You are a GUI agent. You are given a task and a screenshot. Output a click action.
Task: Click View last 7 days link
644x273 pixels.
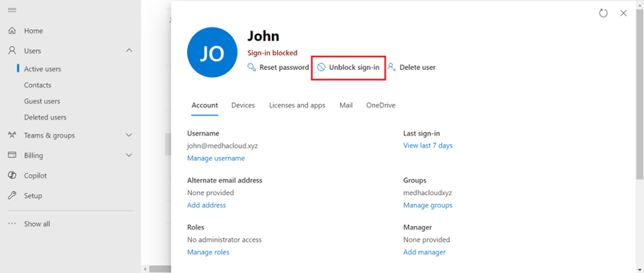[x=428, y=145]
